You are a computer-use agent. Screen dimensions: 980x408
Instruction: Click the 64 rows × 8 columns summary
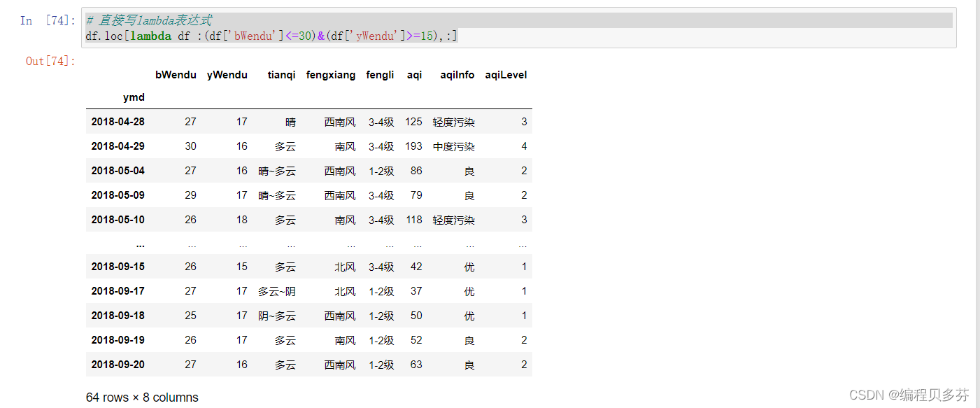pos(142,398)
